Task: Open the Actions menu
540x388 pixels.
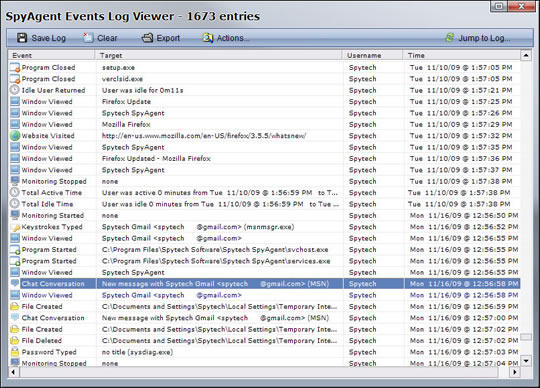Action: 226,38
